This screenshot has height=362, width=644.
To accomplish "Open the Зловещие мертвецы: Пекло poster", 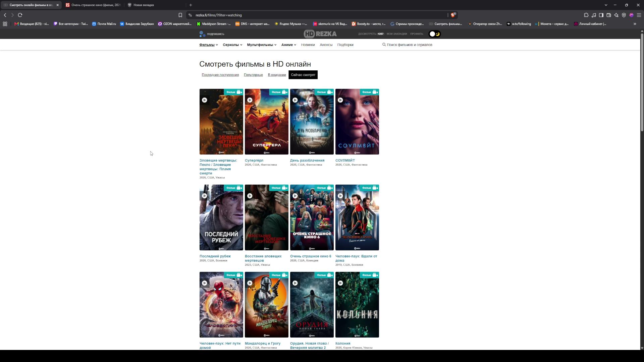I will pos(221,122).
